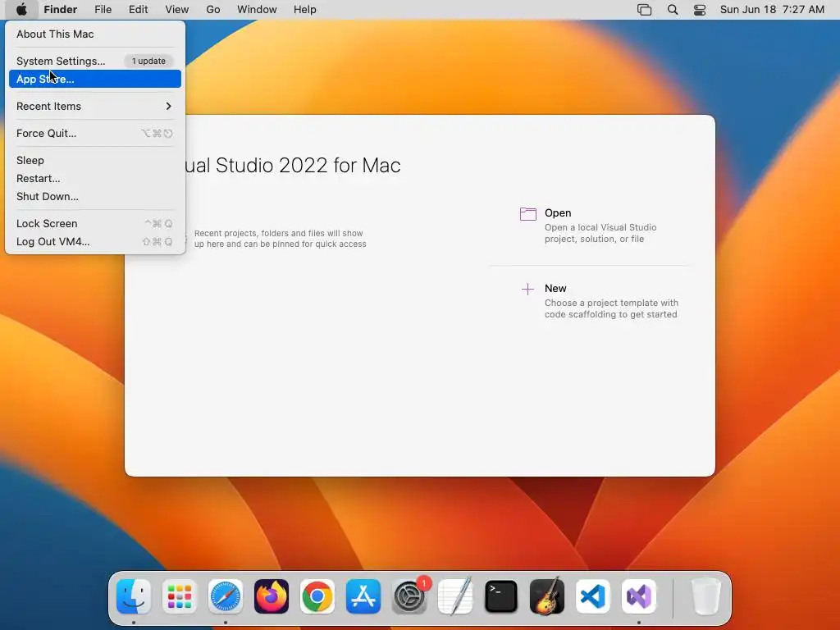Click the plus icon beside New
This screenshot has width=840, height=630.
pyautogui.click(x=527, y=290)
